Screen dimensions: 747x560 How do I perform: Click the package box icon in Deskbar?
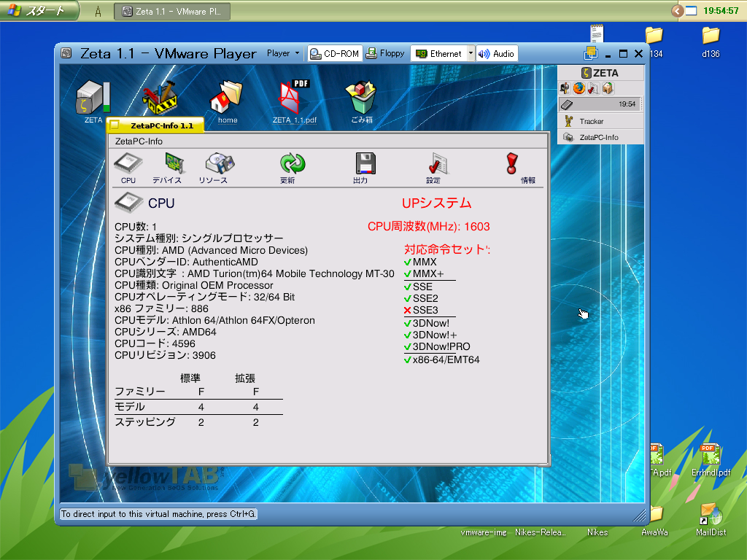click(608, 88)
